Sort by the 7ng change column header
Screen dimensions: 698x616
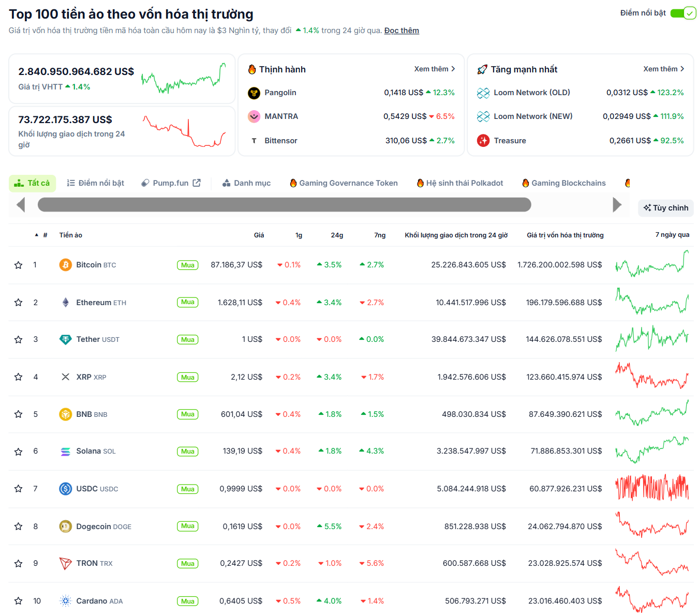coord(380,235)
